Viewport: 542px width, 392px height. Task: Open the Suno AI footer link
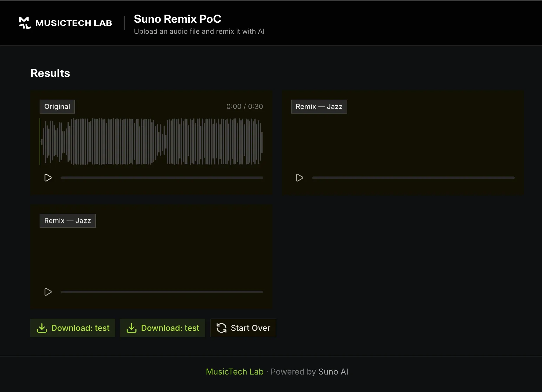coord(333,372)
